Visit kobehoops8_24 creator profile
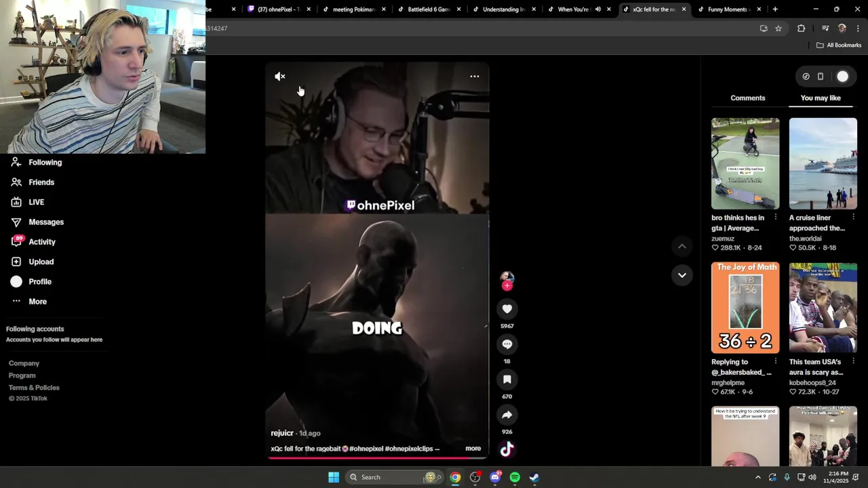This screenshot has height=488, width=868. click(x=812, y=383)
